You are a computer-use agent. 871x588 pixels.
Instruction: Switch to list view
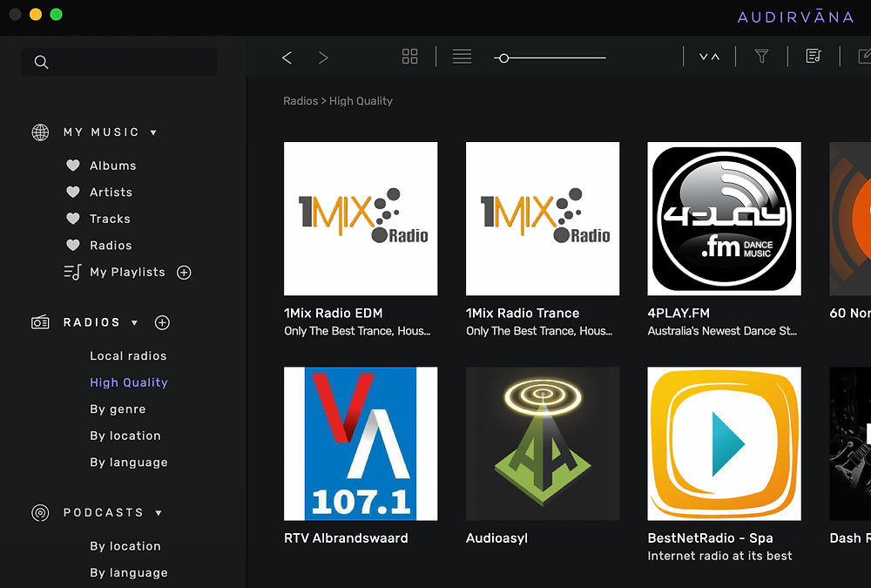point(462,57)
